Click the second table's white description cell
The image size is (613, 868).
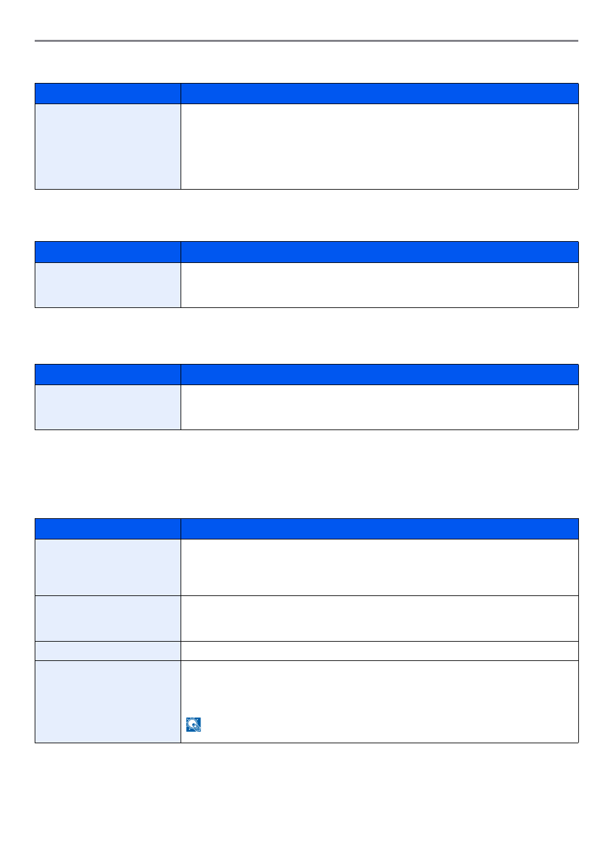pyautogui.click(x=379, y=285)
